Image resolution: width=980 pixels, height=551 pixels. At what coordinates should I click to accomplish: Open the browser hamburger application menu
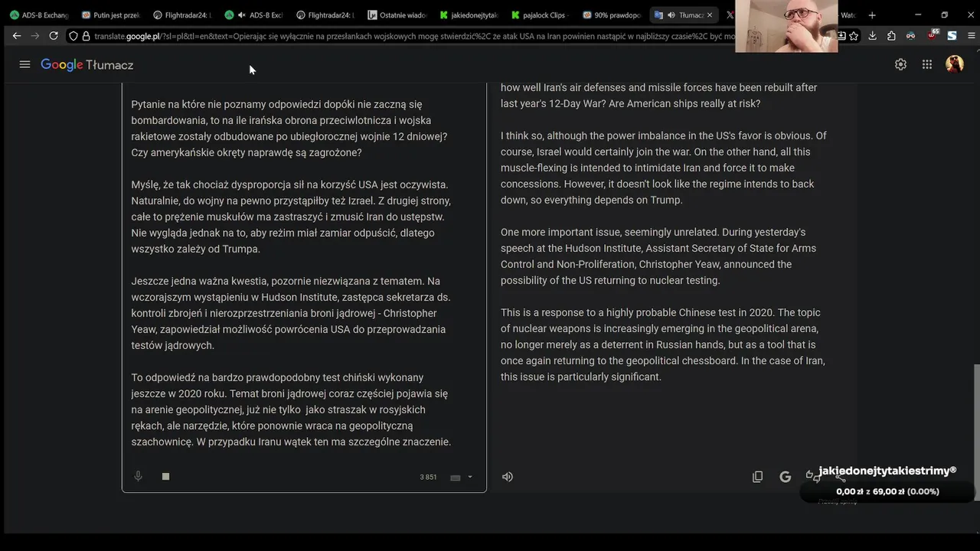pyautogui.click(x=972, y=35)
